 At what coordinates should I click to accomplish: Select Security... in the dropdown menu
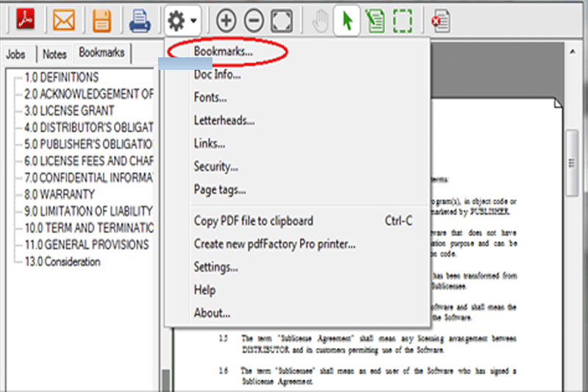[215, 166]
